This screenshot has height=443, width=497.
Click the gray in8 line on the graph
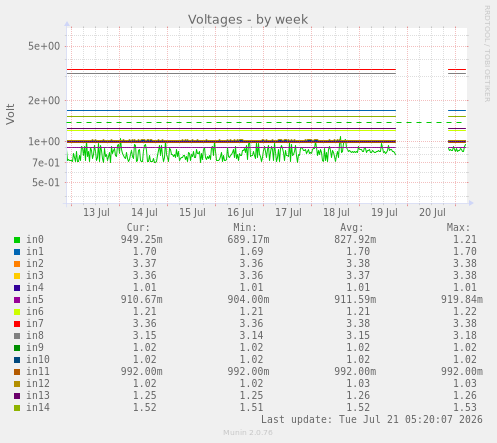pos(231,74)
